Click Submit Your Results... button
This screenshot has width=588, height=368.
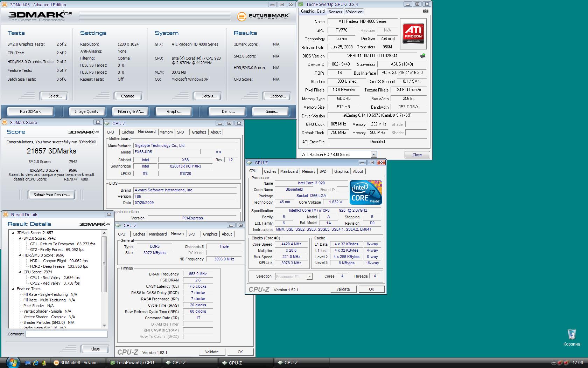(x=51, y=195)
